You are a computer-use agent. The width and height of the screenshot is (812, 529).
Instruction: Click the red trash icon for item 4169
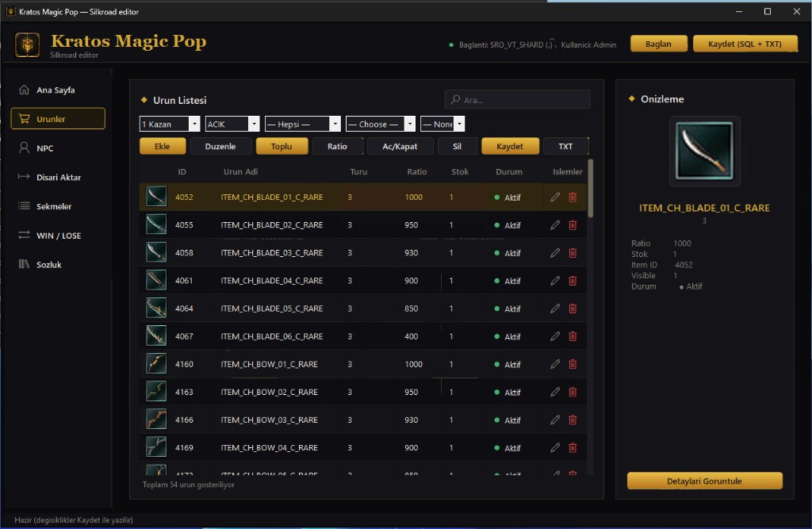tap(573, 447)
